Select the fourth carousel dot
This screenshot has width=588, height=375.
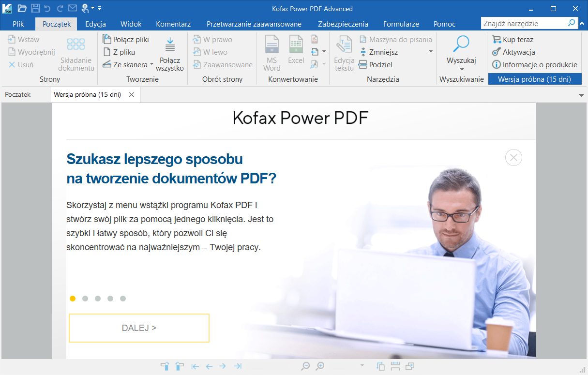110,299
